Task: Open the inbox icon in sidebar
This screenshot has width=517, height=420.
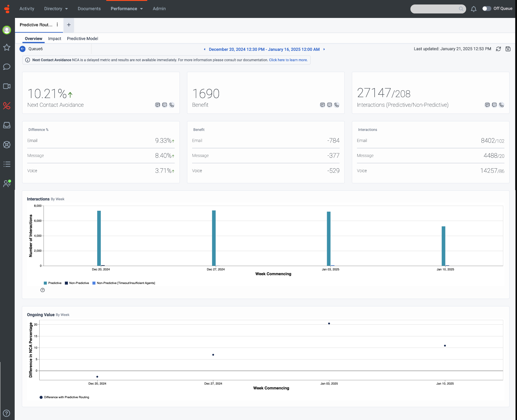Action: pyautogui.click(x=7, y=125)
